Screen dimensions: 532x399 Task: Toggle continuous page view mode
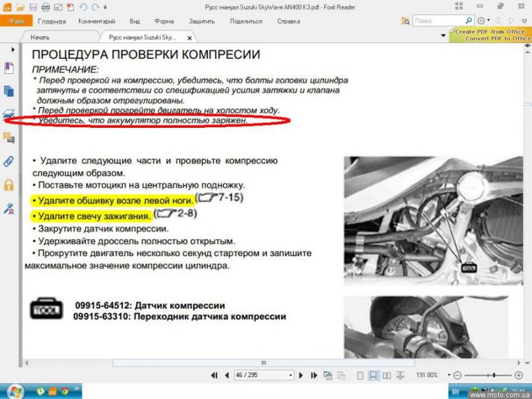click(x=373, y=375)
